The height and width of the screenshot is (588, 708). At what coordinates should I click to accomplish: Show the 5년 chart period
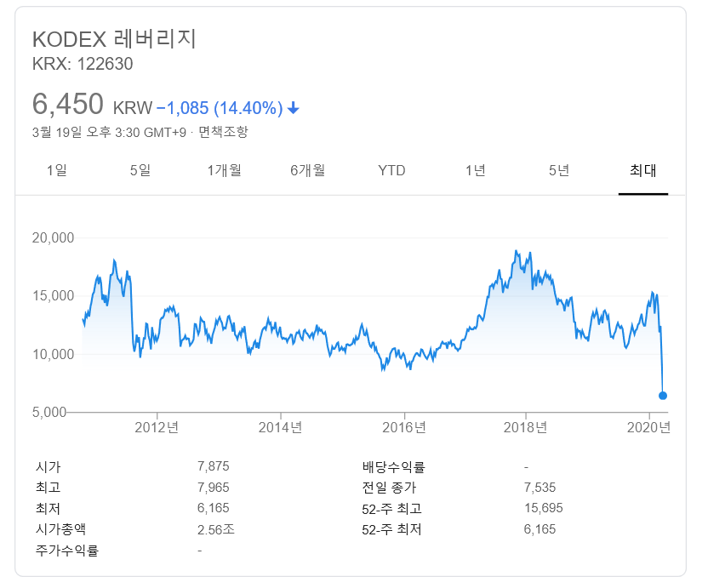point(557,170)
